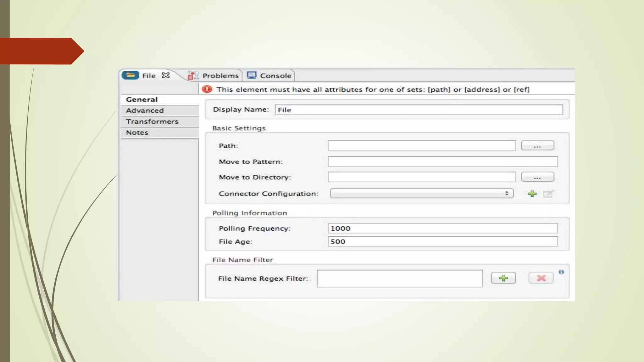Add a file name regex filter
The image size is (644, 362).
503,278
